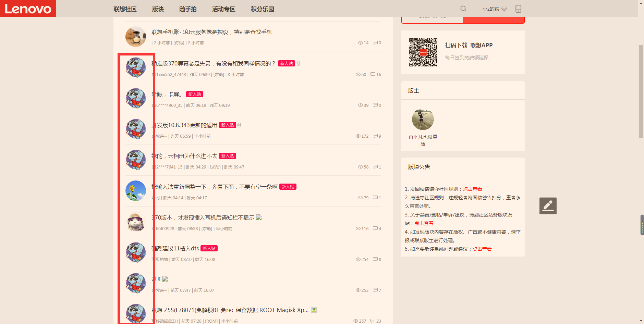Click 新人贴 badge on 断触，卡屏 post
The height and width of the screenshot is (324, 644).
(195, 94)
